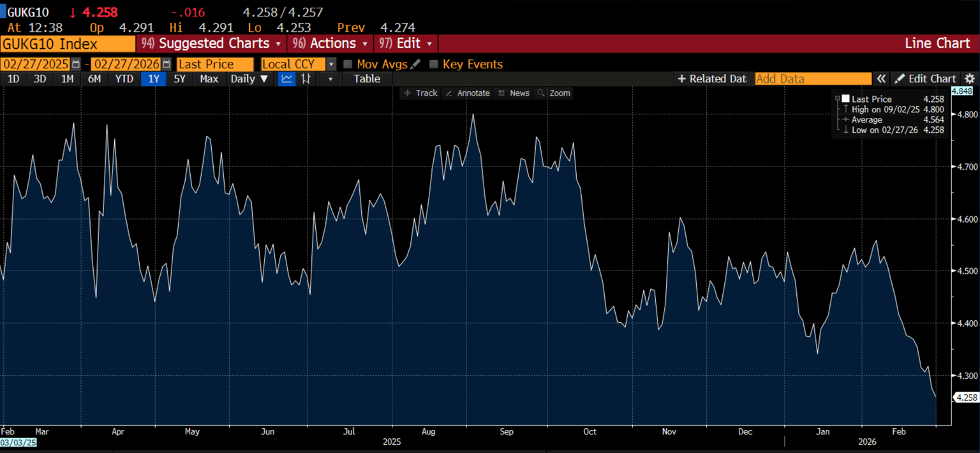This screenshot has height=453, width=980.
Task: Click the Edit Chart button
Action: [925, 78]
